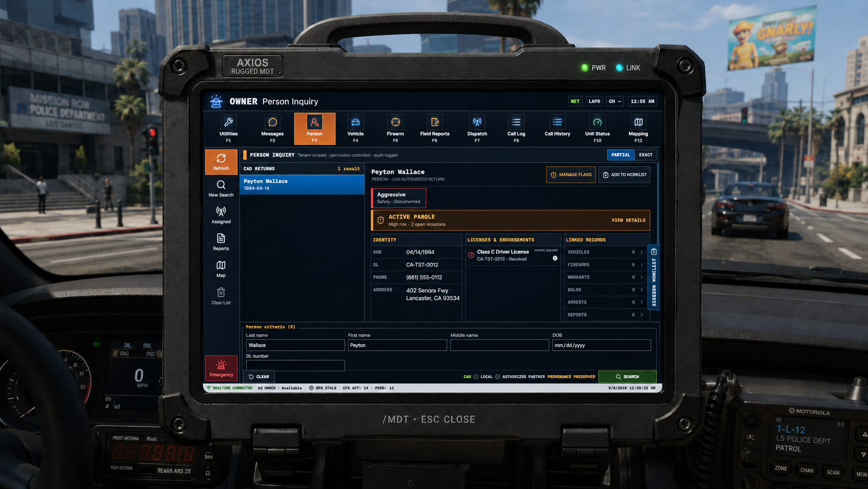This screenshot has height=489, width=868.
Task: Open the Firearm F5 inquiry
Action: pyautogui.click(x=395, y=128)
